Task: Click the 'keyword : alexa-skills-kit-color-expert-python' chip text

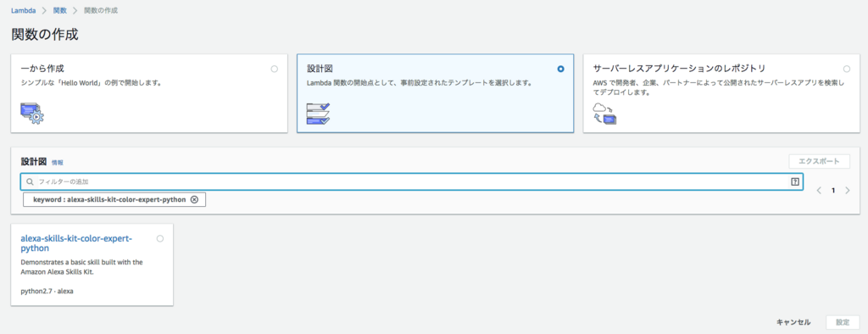Action: 109,199
